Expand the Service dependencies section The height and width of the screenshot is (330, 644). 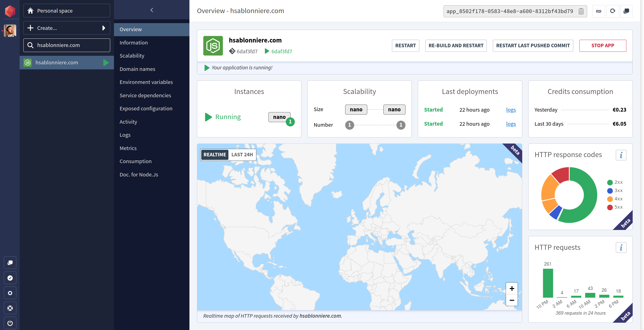point(145,95)
